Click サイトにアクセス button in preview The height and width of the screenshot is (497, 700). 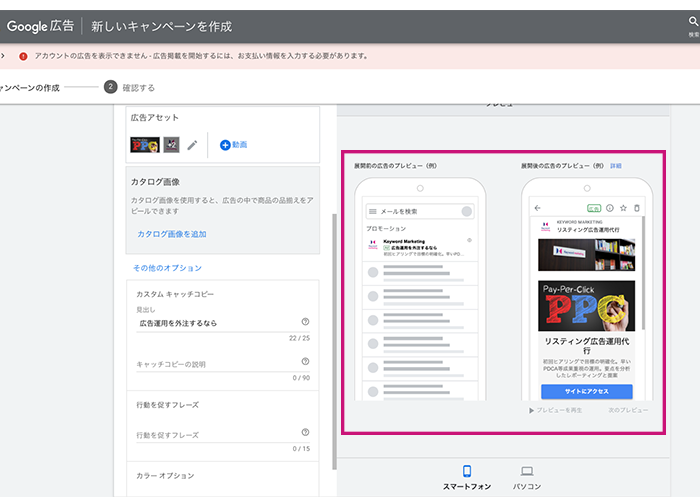click(x=587, y=391)
